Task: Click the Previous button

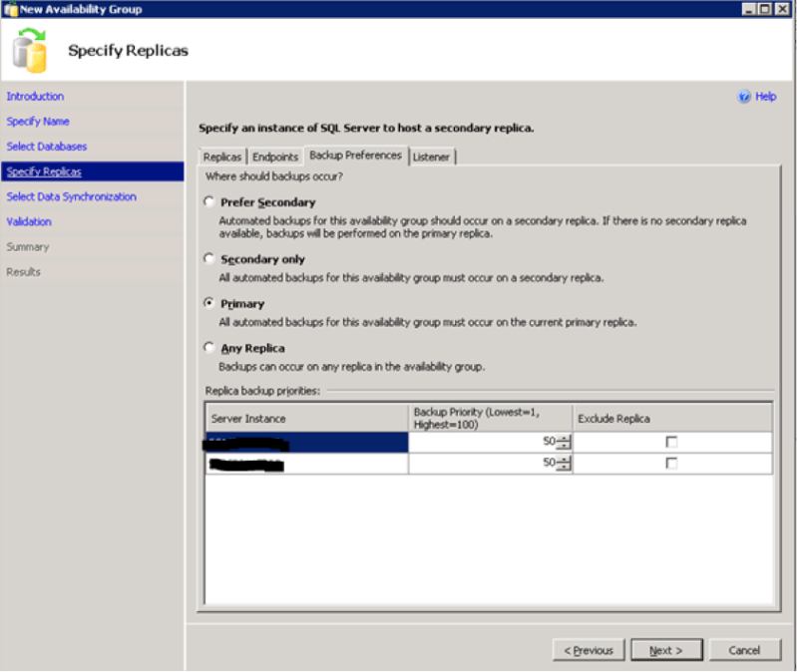Action: [x=589, y=650]
